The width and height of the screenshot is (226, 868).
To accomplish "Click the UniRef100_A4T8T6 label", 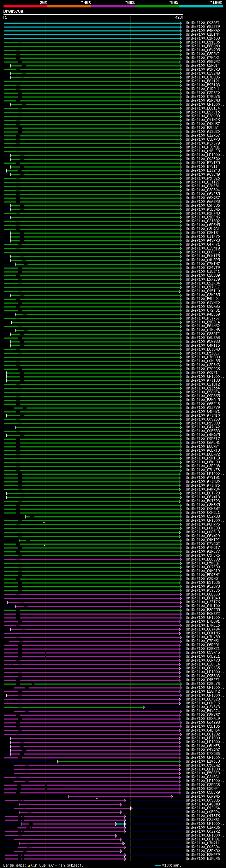I will click(x=203, y=816).
